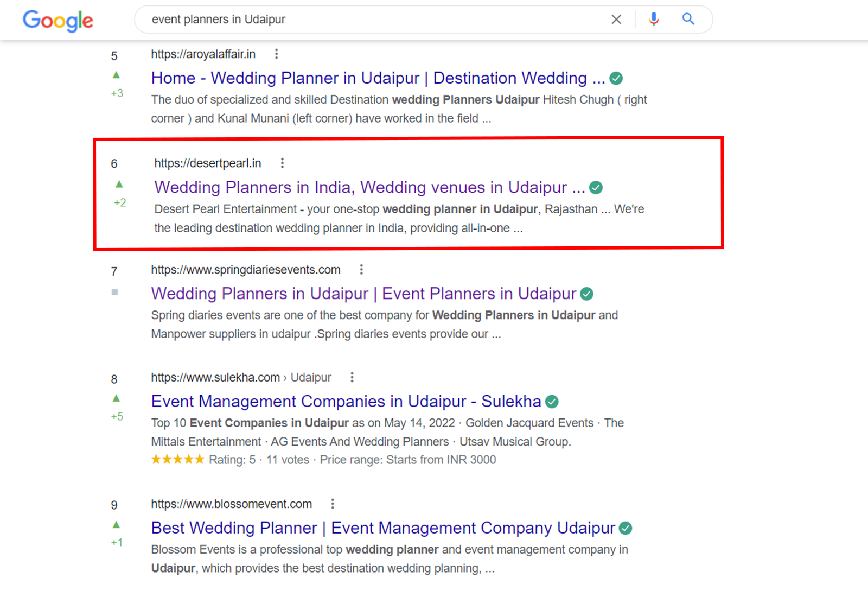Click green checkmark badge beside Desert Pearl title
Viewport: 868px width, 597px height.
coord(596,188)
